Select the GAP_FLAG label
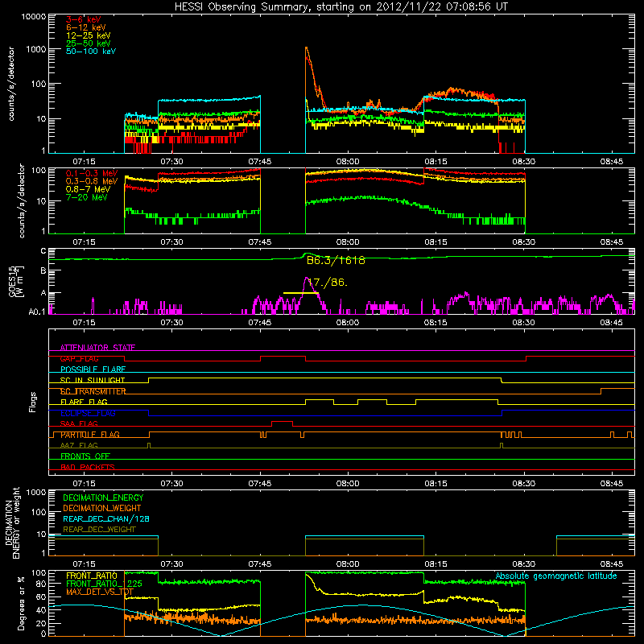This screenshot has height=644, width=644. click(x=79, y=358)
